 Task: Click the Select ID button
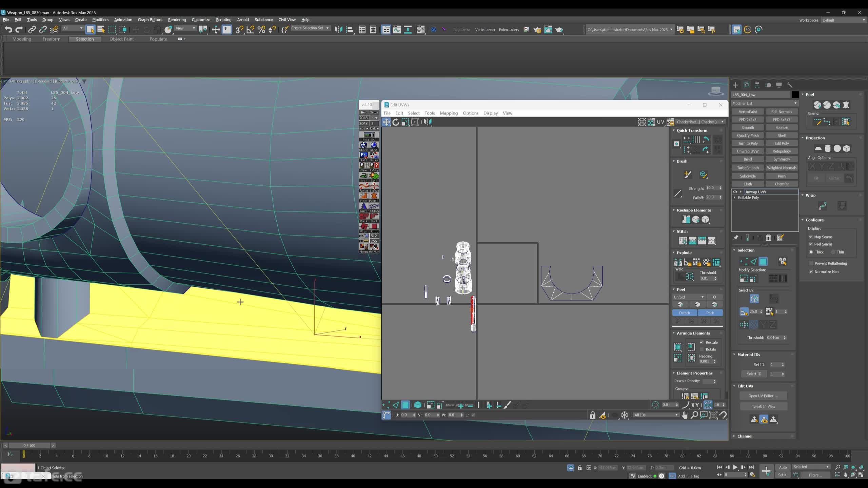(x=754, y=374)
